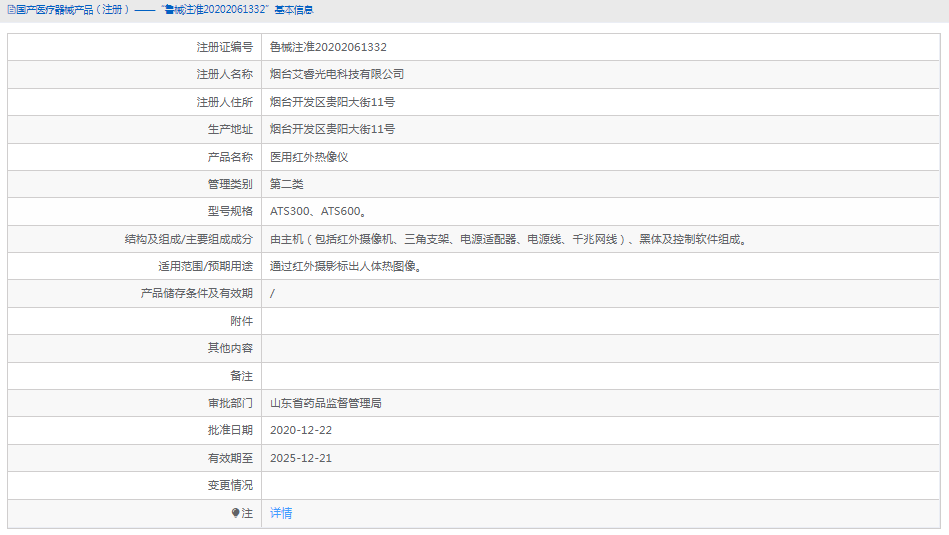Click the 产品名称 row label

tap(230, 157)
